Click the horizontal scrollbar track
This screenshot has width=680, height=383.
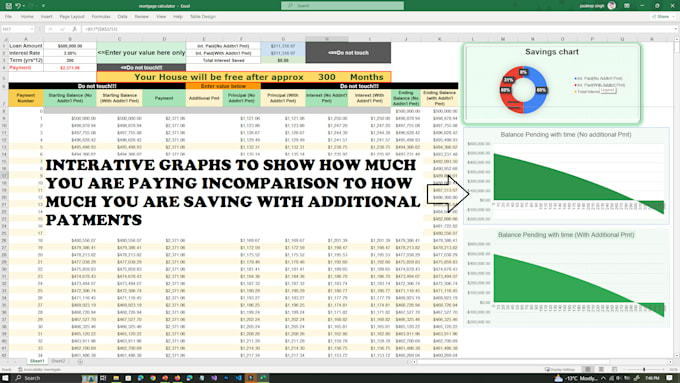[542, 361]
